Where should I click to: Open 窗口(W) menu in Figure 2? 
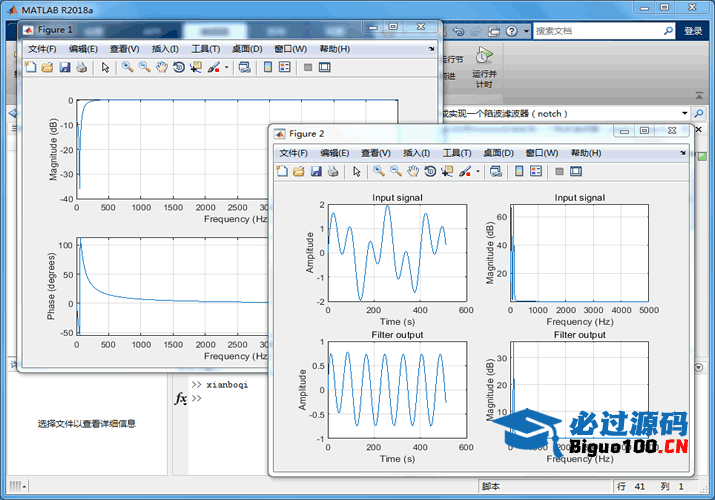(x=542, y=153)
